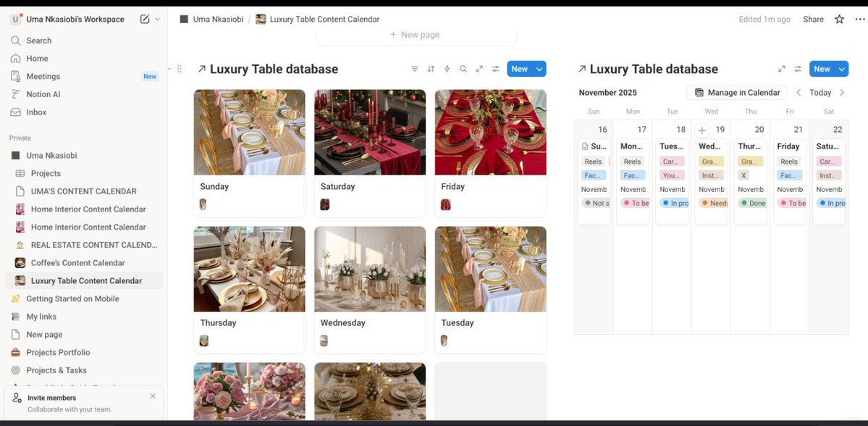The height and width of the screenshot is (426, 868).
Task: Open automations lightning icon
Action: 447,70
